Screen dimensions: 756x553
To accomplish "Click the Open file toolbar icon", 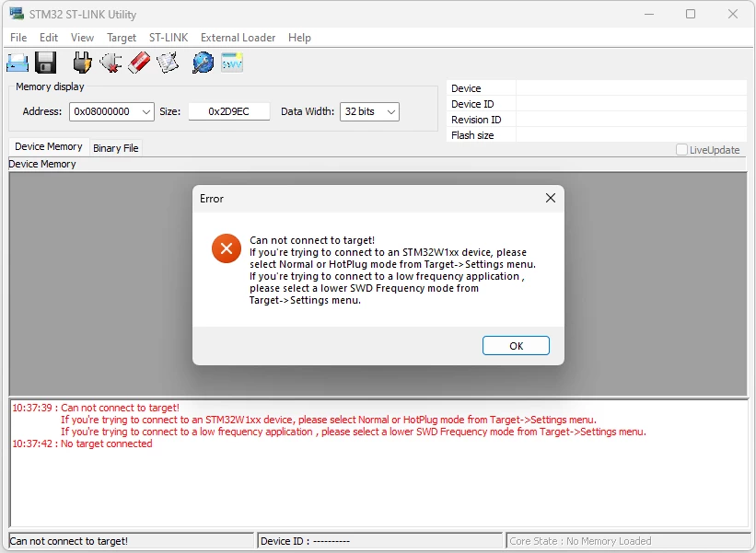I will [17, 63].
